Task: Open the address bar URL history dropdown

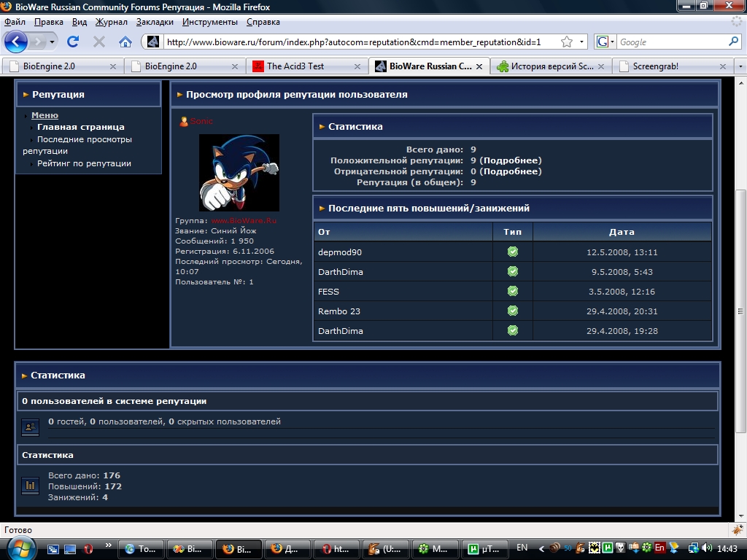Action: click(581, 42)
